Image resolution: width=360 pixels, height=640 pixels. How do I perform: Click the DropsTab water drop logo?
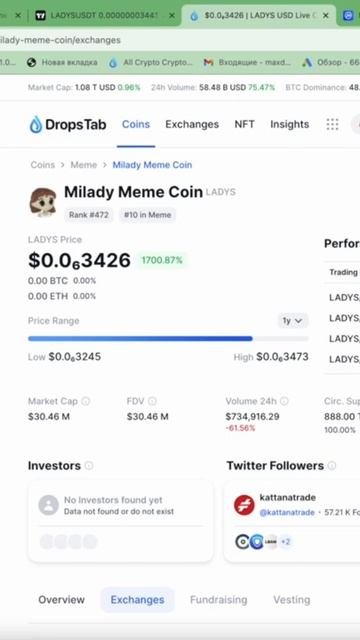(x=36, y=124)
